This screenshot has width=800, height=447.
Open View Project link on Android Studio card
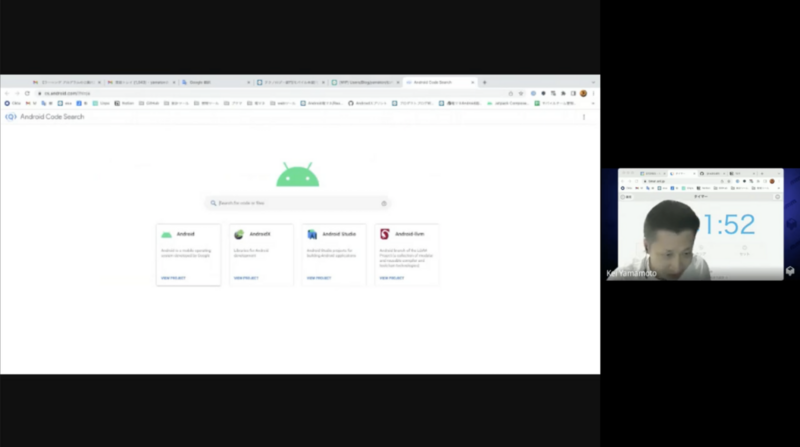tap(319, 278)
